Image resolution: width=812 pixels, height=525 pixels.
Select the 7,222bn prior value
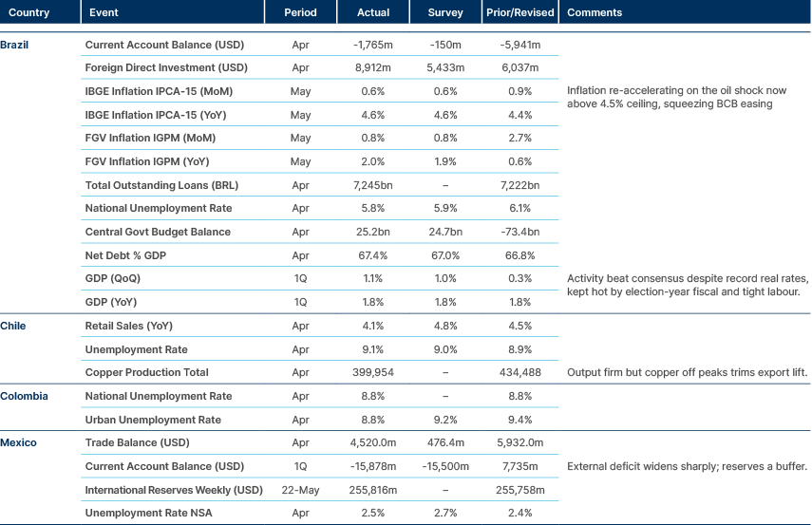tap(519, 185)
